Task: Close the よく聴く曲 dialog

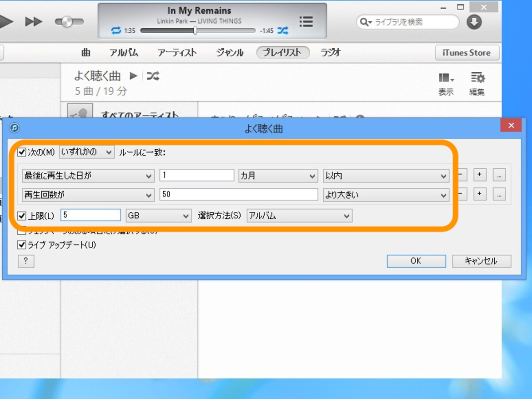Action: [x=511, y=126]
